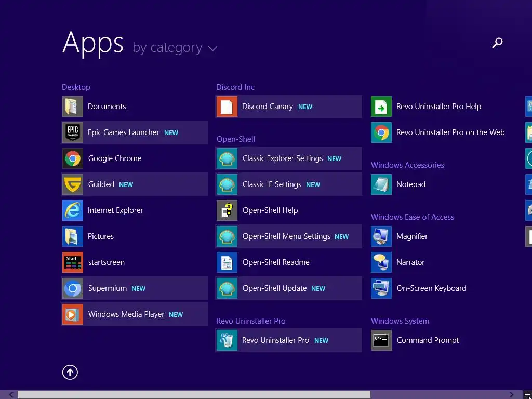Launch the Guilded app icon
The width and height of the screenshot is (532, 399).
tap(73, 184)
